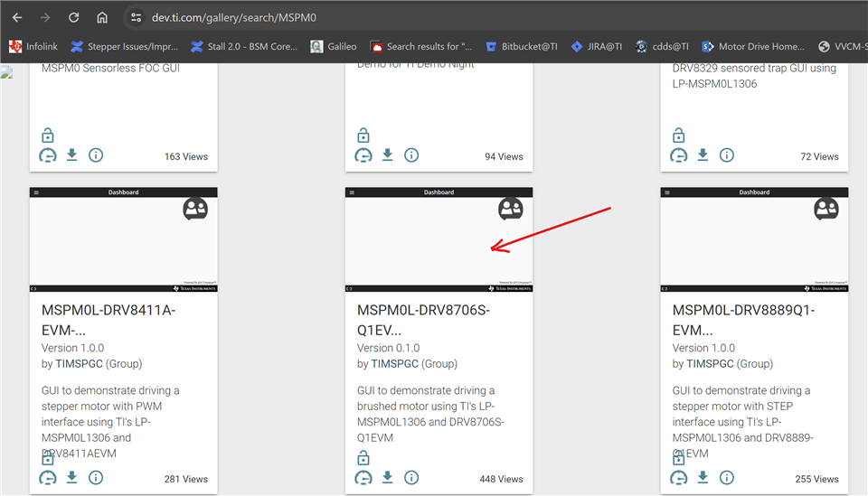Image resolution: width=868 pixels, height=496 pixels.
Task: Info icon on 94 Views card
Action: coord(411,155)
